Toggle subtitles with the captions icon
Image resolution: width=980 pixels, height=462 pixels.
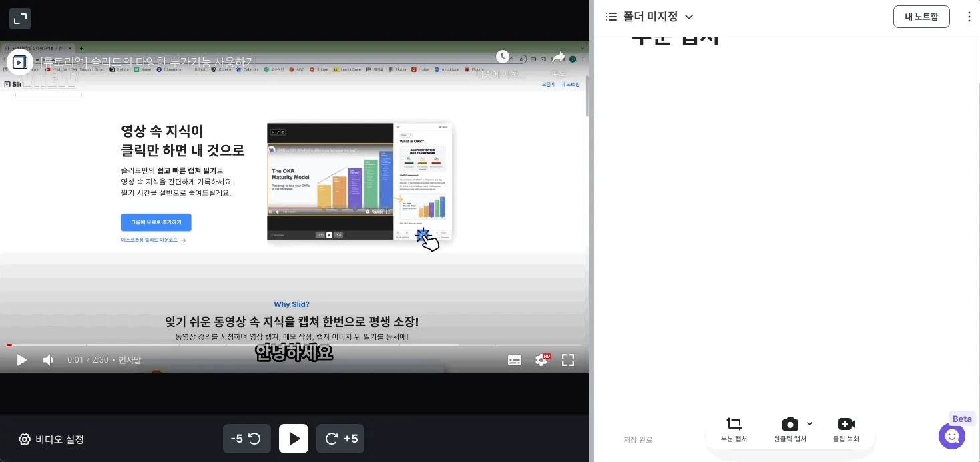pos(515,360)
